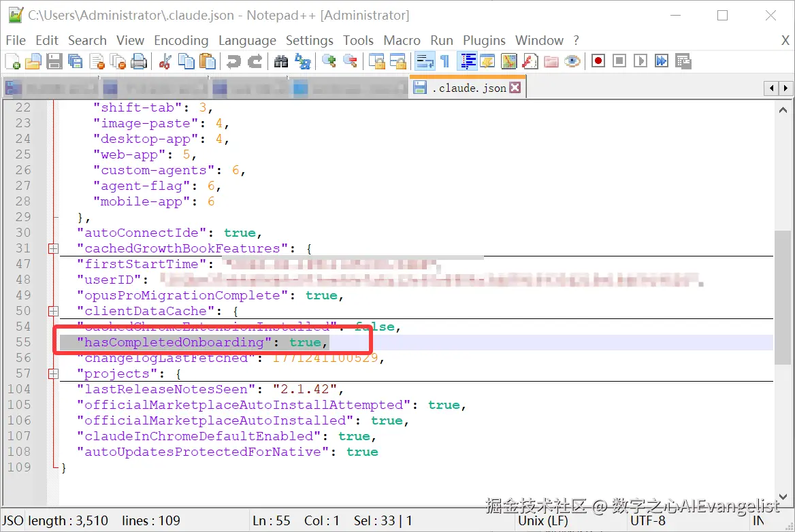This screenshot has width=795, height=532.
Task: Click the Copy toolbar icon
Action: click(186, 61)
